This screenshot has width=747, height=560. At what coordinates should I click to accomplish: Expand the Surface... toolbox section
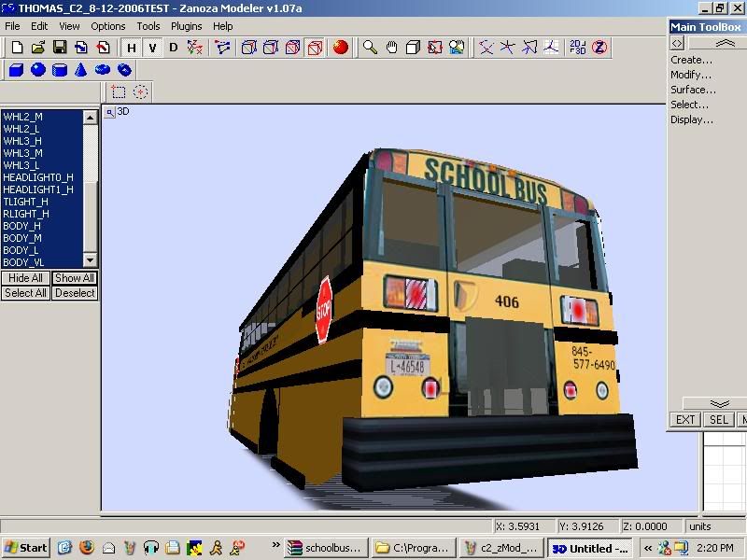click(693, 90)
